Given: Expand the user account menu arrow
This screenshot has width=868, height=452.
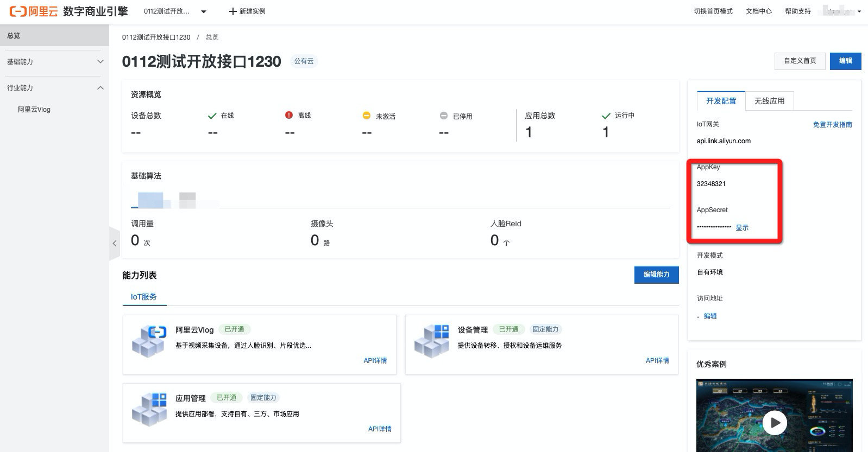Looking at the screenshot, I should 859,11.
